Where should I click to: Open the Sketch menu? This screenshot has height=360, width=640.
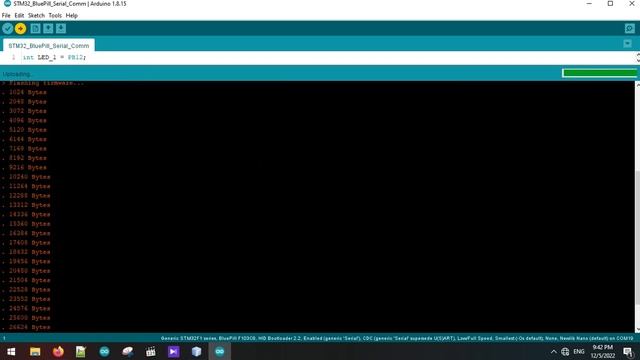tap(36, 16)
